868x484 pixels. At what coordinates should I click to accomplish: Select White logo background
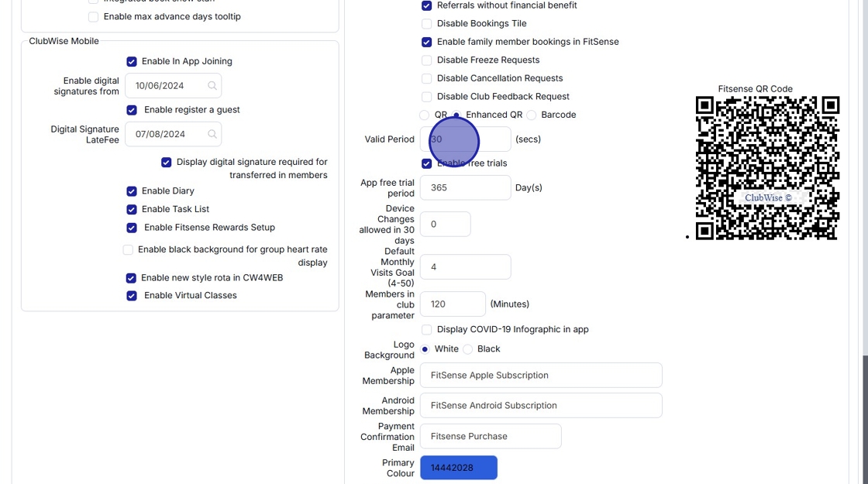(425, 349)
